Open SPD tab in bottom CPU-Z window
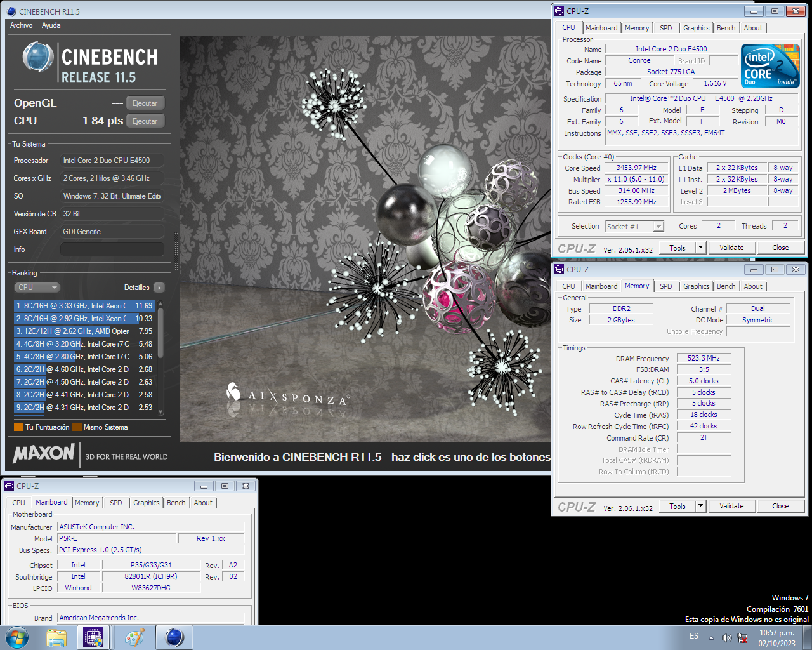This screenshot has height=650, width=812. (116, 503)
